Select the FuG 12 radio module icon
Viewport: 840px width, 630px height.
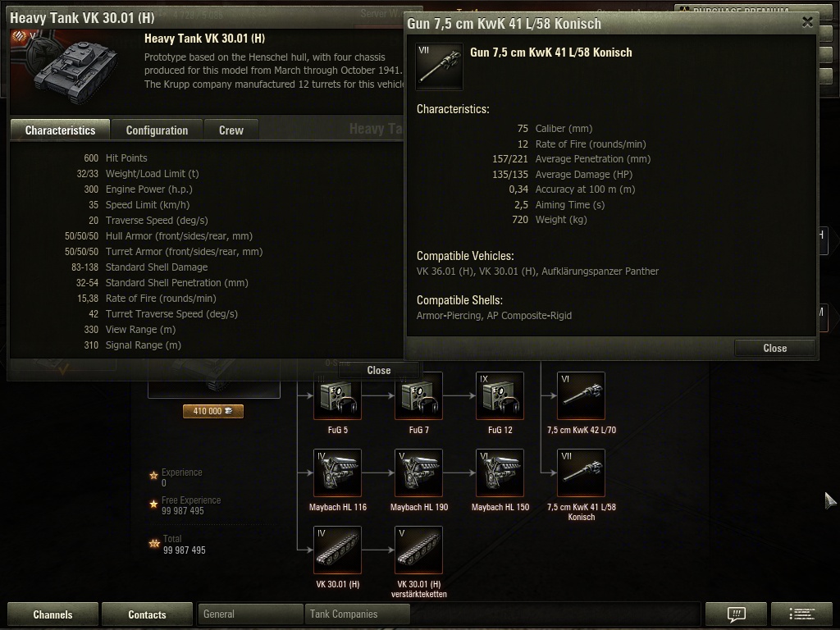click(x=500, y=396)
